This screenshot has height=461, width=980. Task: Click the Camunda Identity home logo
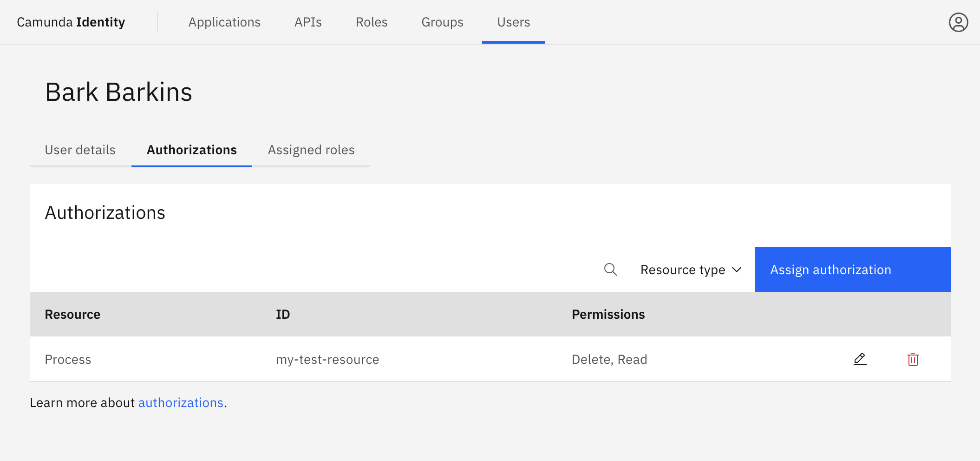[x=71, y=22]
